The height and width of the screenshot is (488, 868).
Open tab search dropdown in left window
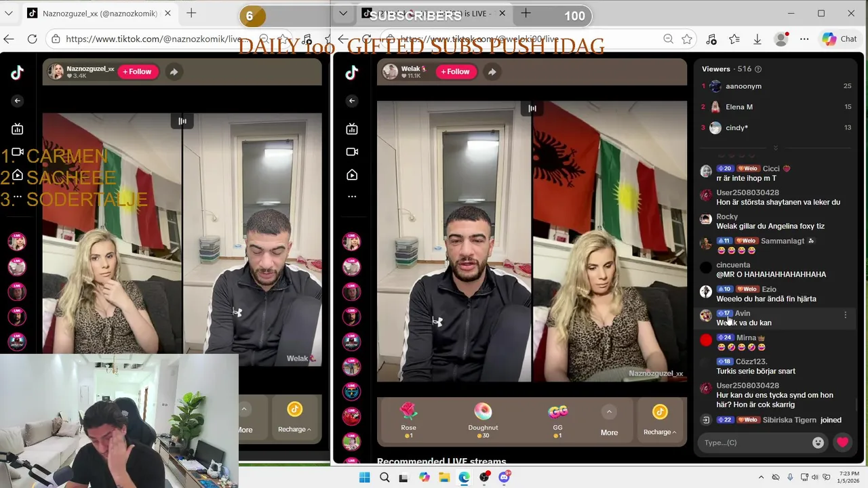[9, 14]
